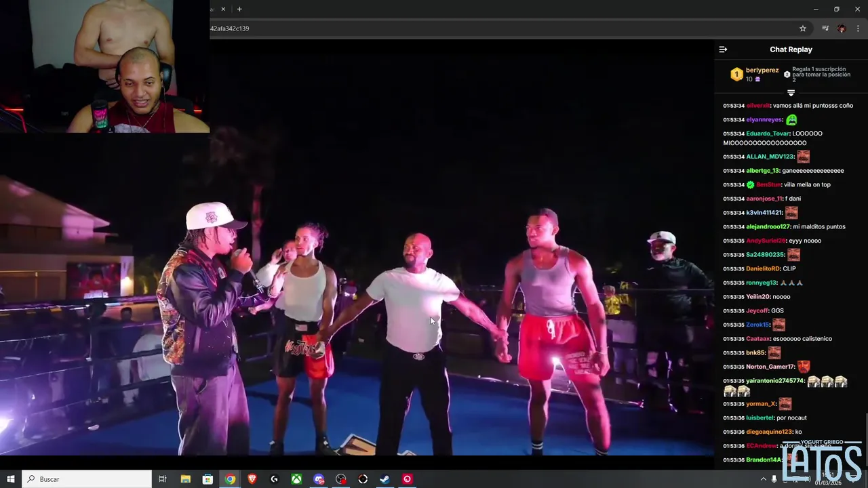Open a new browser tab
This screenshot has width=868, height=488.
239,9
